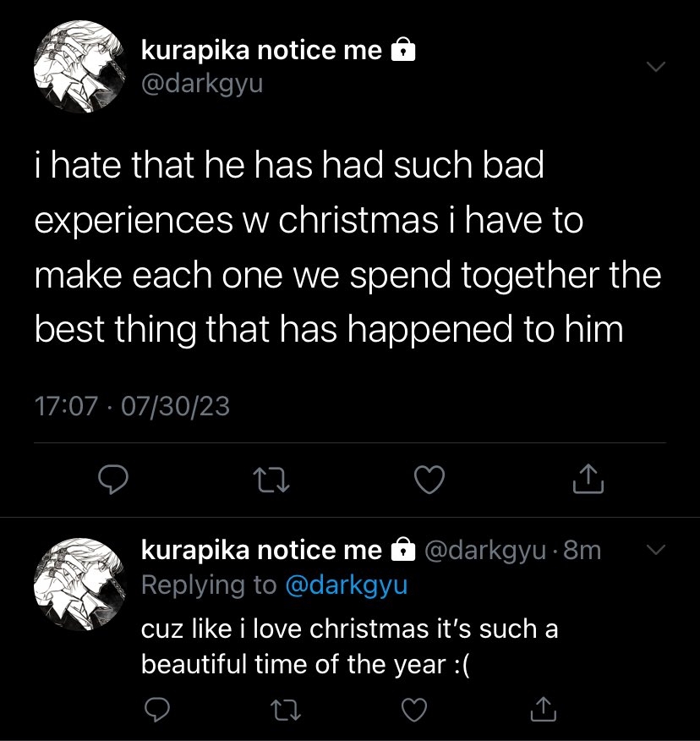700x741 pixels.
Task: Open profile picture on main tweet
Action: point(79,67)
